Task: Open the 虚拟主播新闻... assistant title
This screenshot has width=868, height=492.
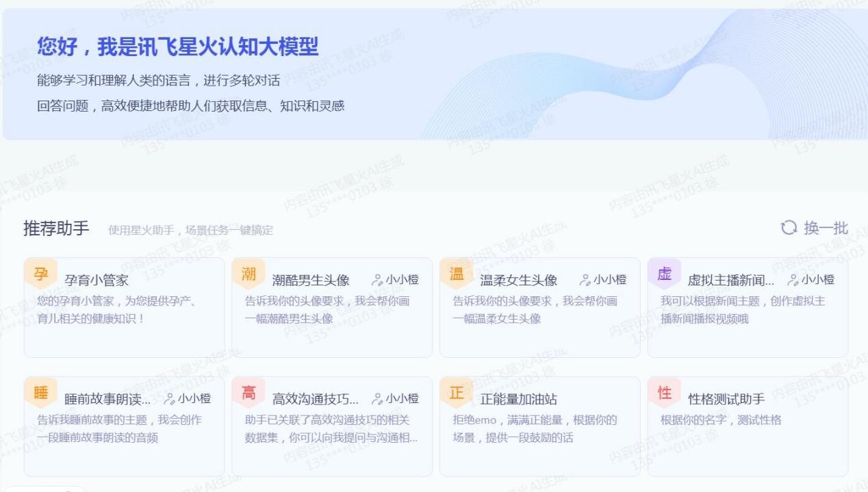Action: point(731,280)
